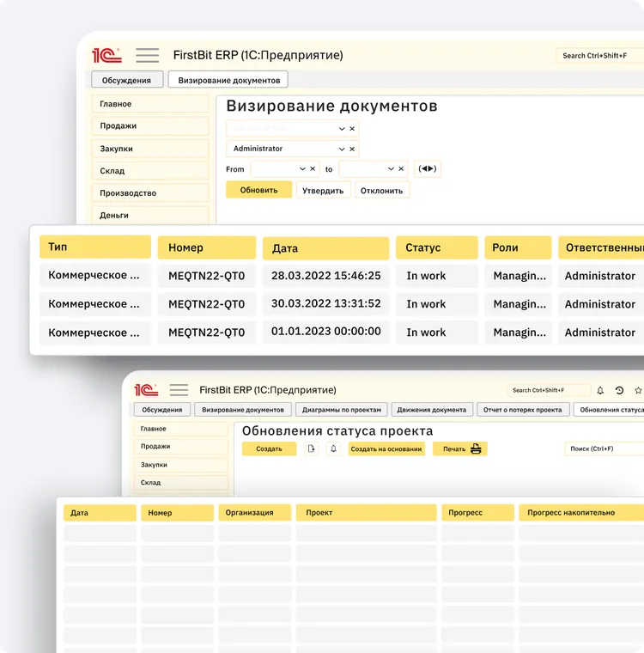This screenshot has width=644, height=653.
Task: Click the document icon next to Создать
Action: [311, 449]
